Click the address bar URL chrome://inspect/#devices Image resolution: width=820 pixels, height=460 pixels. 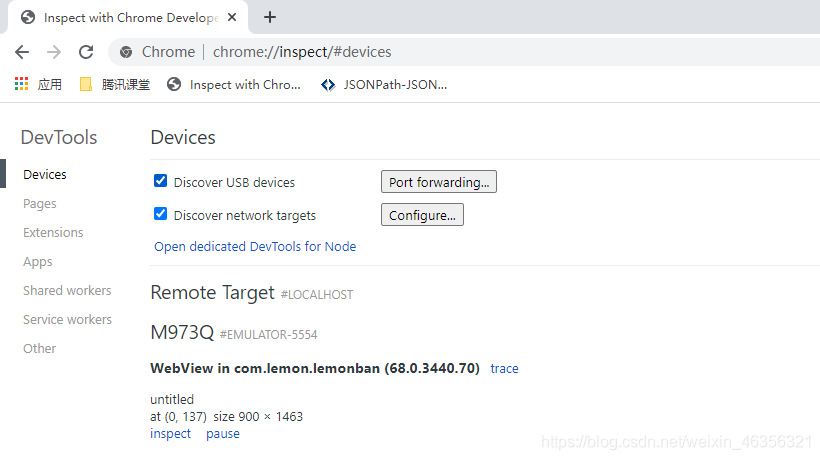302,52
